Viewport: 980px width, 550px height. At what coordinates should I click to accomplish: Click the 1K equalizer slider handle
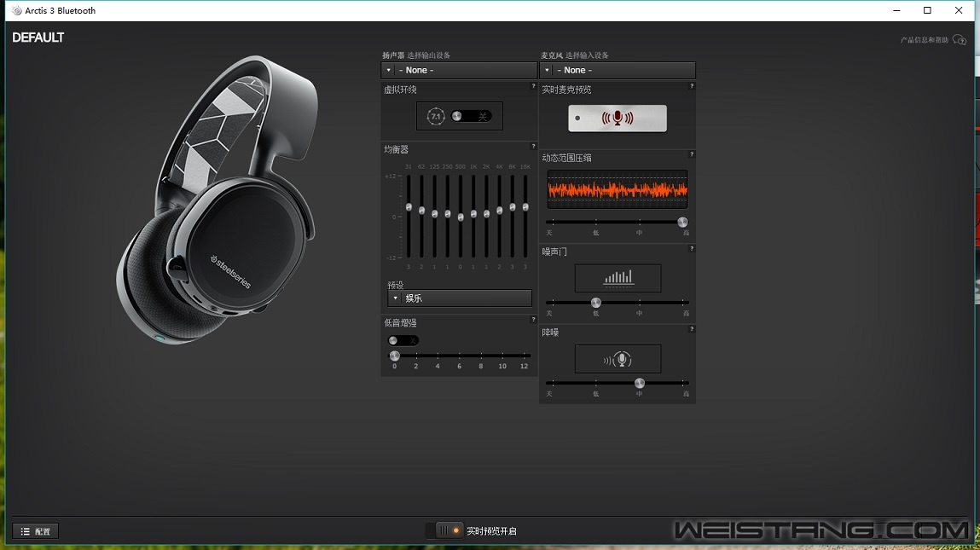[x=473, y=214]
